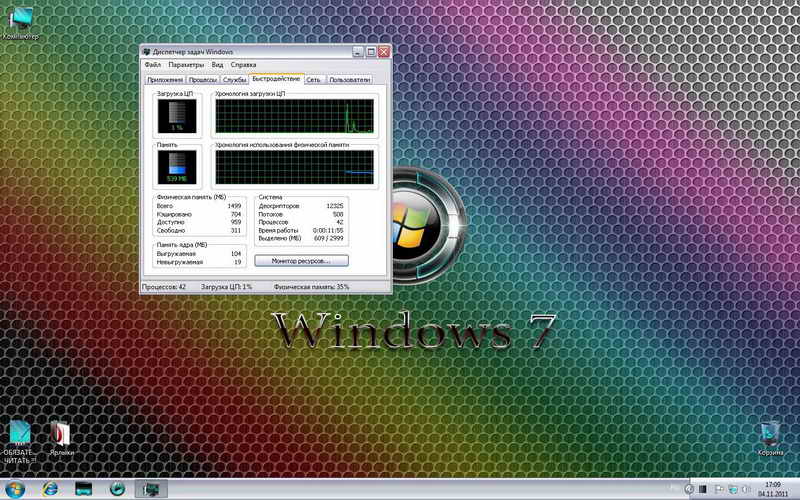Switch to the Службы tab
This screenshot has width=800, height=500.
click(235, 80)
